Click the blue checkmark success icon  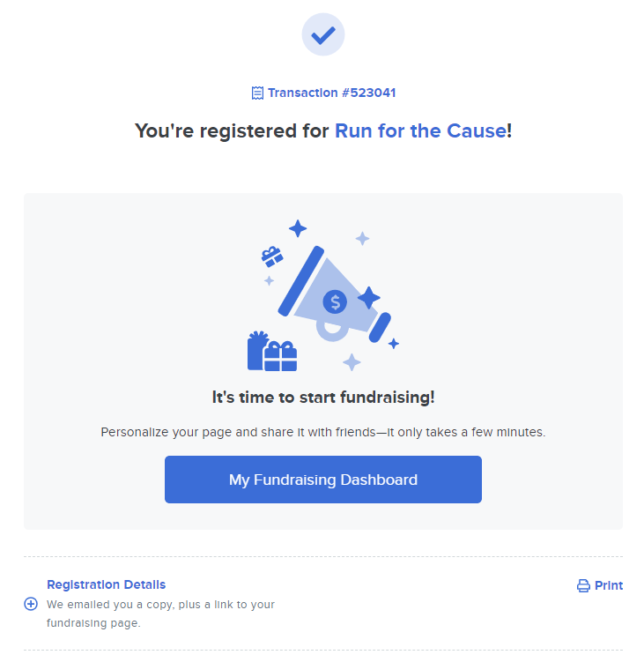coord(322,34)
